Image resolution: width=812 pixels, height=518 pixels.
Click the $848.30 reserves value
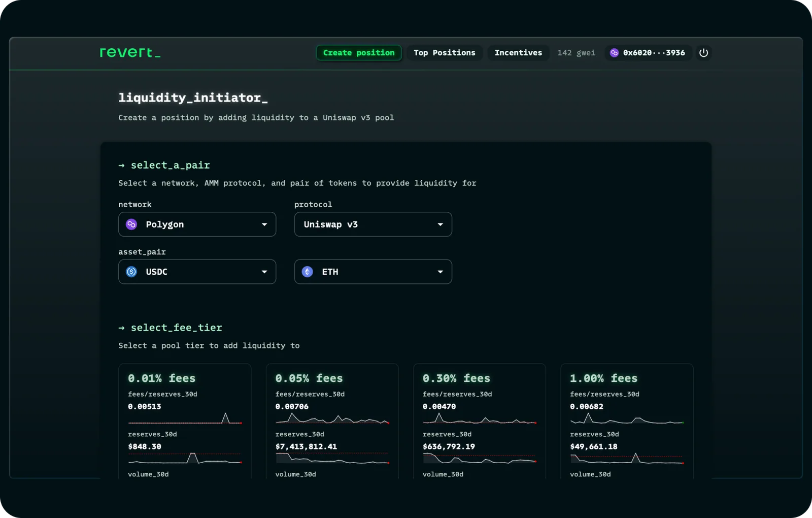(145, 447)
